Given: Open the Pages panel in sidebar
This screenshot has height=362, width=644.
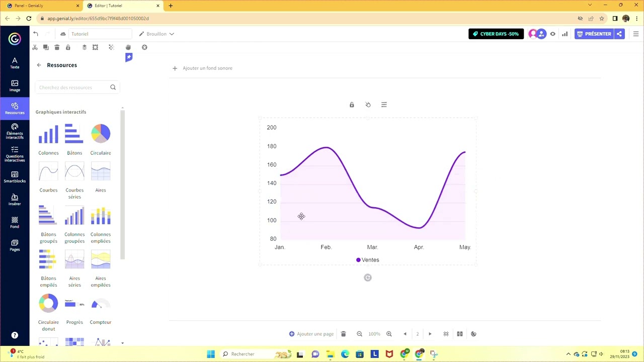Looking at the screenshot, I should [15, 245].
